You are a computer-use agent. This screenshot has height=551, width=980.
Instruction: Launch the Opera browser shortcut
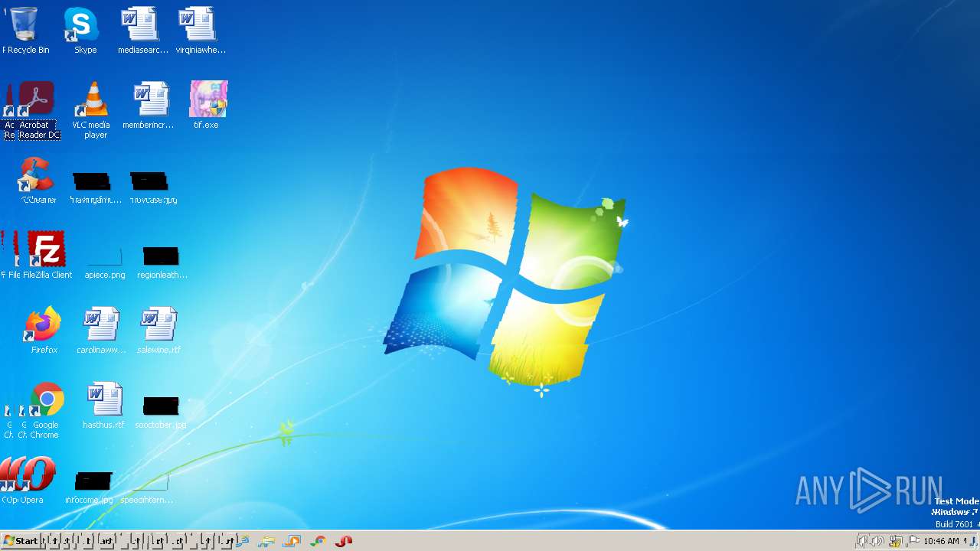[x=34, y=480]
